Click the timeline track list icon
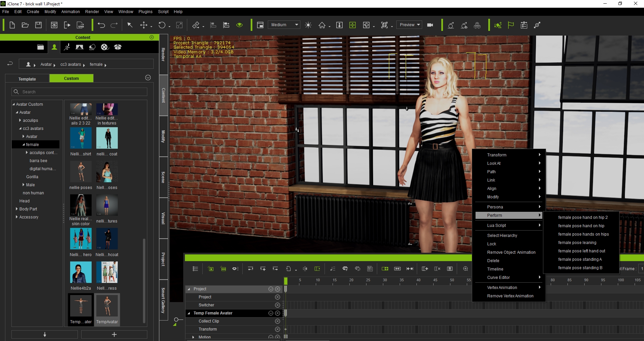This screenshot has width=644, height=341. pos(195,269)
